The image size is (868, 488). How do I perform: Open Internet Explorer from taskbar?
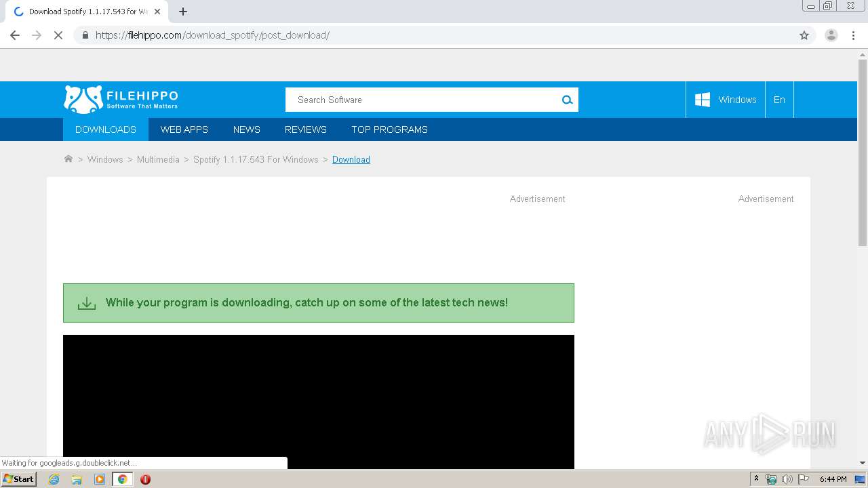(x=54, y=479)
